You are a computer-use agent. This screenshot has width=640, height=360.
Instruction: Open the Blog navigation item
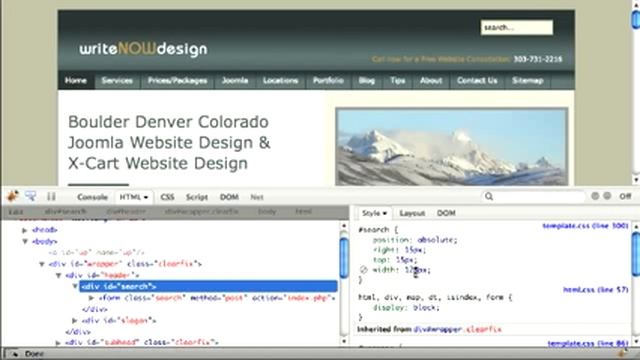(x=367, y=80)
